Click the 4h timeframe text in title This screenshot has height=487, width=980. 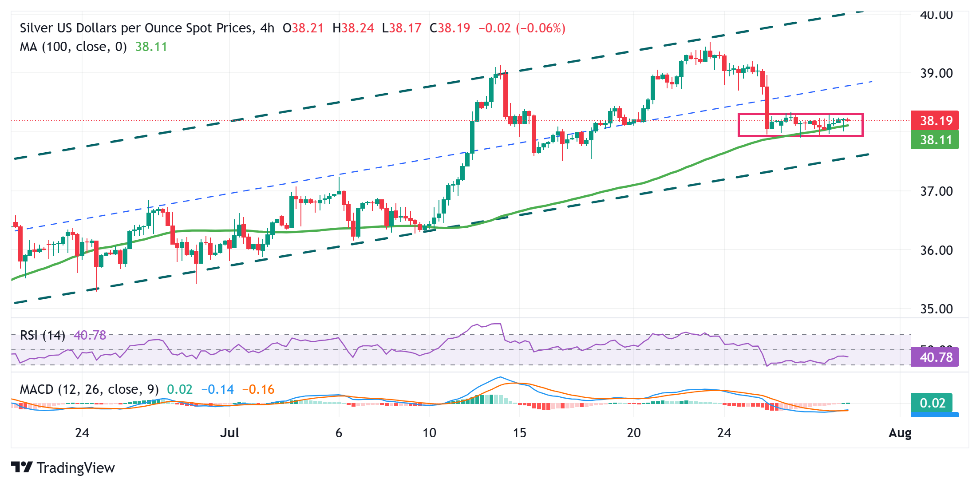tap(267, 28)
